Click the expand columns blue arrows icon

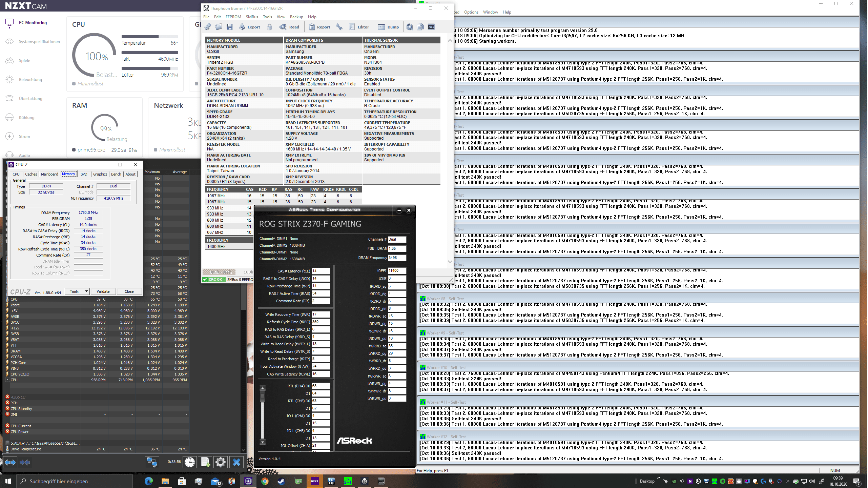tap(10, 462)
